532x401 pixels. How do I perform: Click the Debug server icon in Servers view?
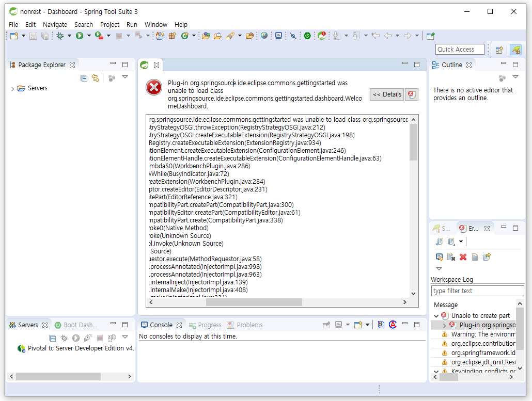(x=64, y=338)
